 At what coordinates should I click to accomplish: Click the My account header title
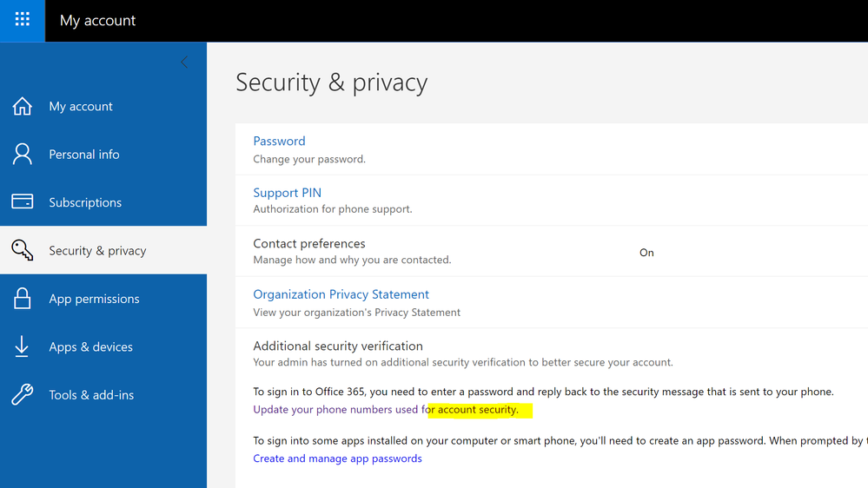click(97, 20)
